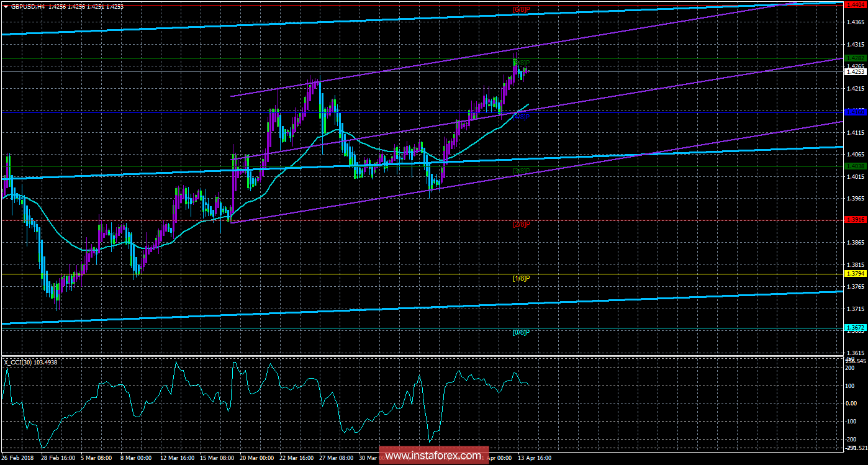The height and width of the screenshot is (465, 868).
Task: Click the 1.3865 value on price axis
Action: (x=855, y=243)
